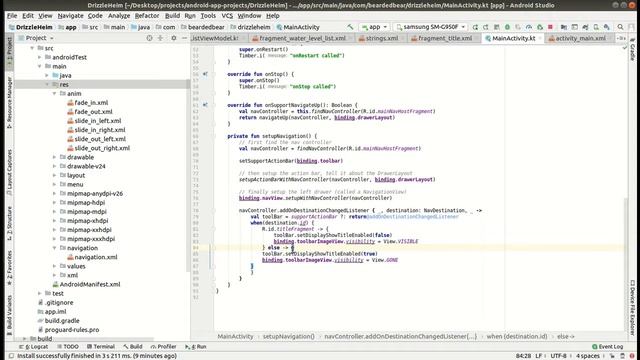Click the code inspection checkmark at the editor's top right
This screenshot has height=360, width=640.
(x=624, y=48)
